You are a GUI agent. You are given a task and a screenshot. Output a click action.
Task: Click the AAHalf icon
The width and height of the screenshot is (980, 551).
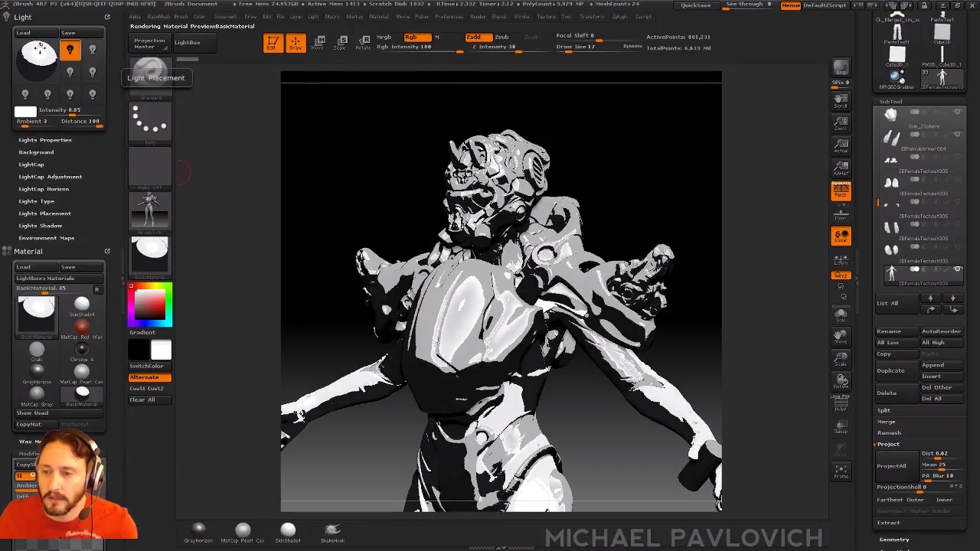pyautogui.click(x=841, y=168)
